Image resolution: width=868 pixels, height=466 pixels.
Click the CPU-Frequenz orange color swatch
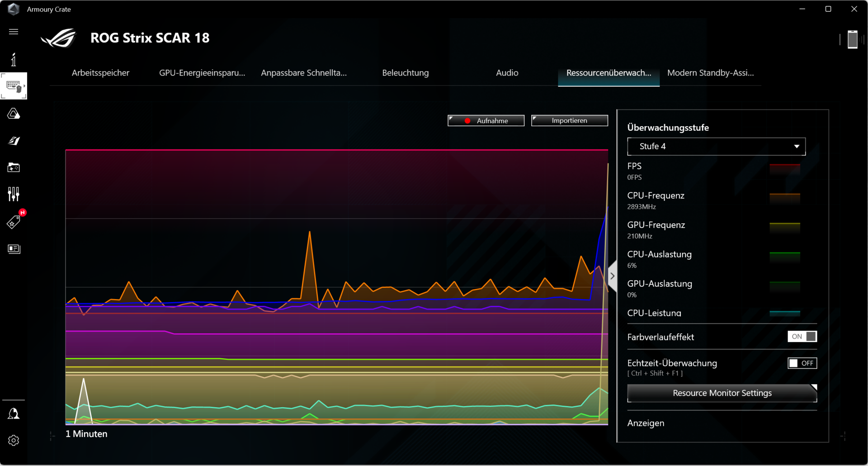(785, 199)
